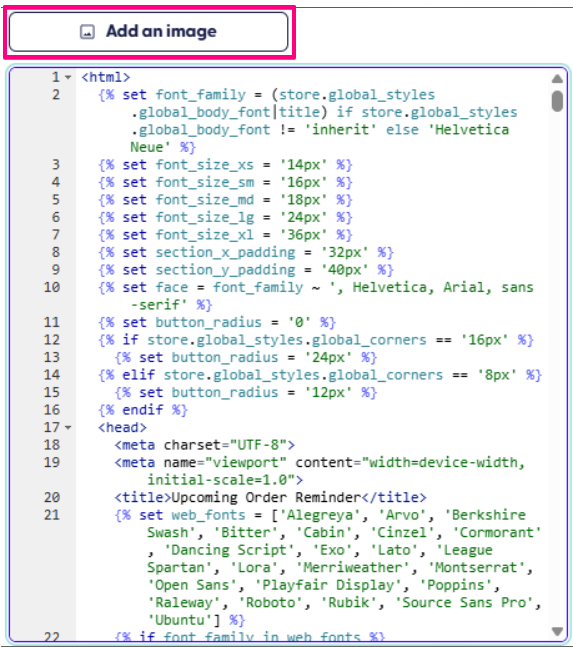Click the image icon in Add an image
Viewport: 573px width, 647px height.
[x=87, y=32]
